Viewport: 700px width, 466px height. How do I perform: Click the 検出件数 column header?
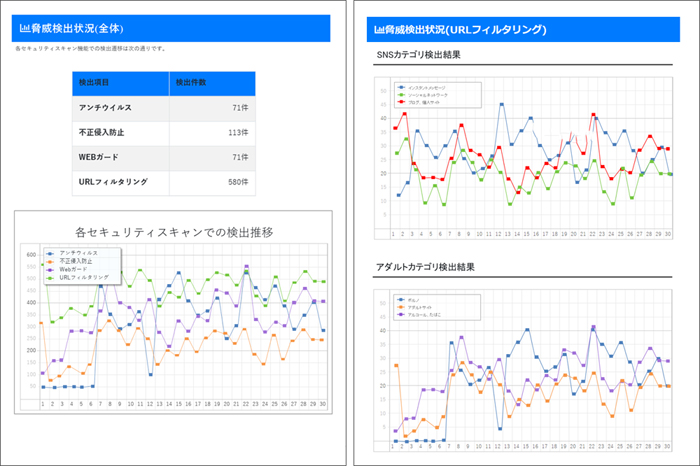(x=212, y=83)
